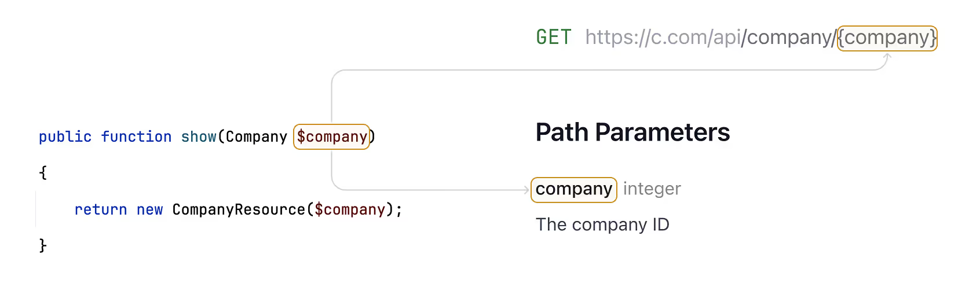The width and height of the screenshot is (980, 284).
Task: Click the /company/ URL path segment
Action: click(790, 38)
